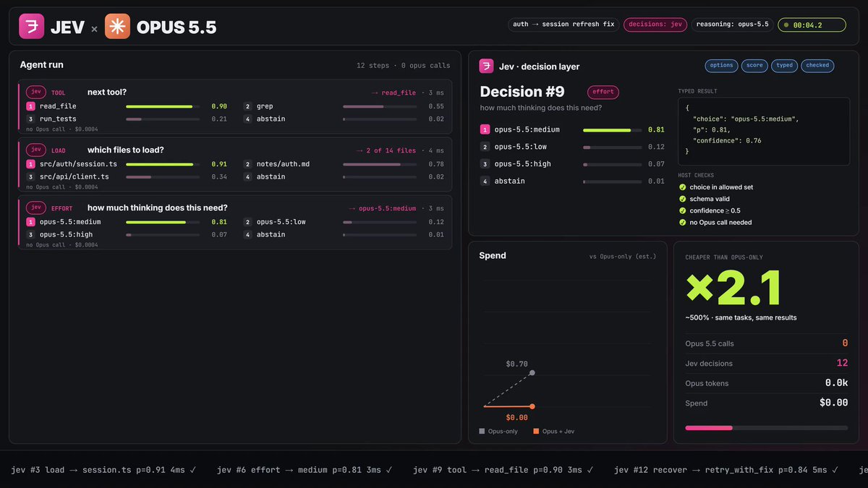Select the number 3 badge beside run_tests
The width and height of the screenshot is (868, 488).
pyautogui.click(x=30, y=119)
